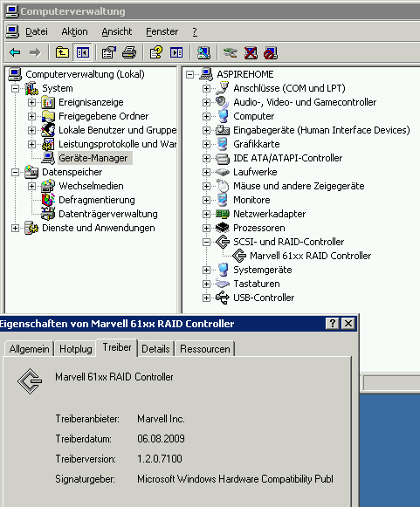Click the Computerverwaltung title bar icon
The width and height of the screenshot is (420, 507).
point(12,11)
